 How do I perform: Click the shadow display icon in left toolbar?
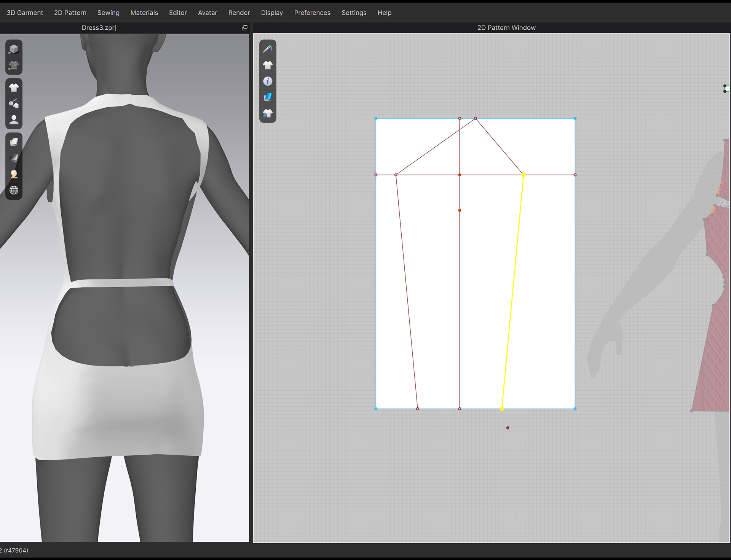14,158
